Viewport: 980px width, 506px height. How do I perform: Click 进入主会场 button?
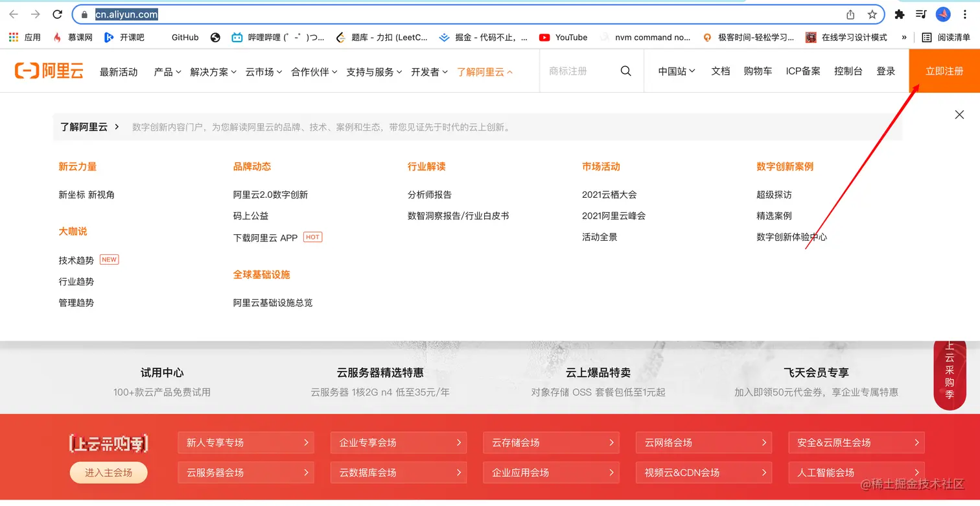pos(108,473)
